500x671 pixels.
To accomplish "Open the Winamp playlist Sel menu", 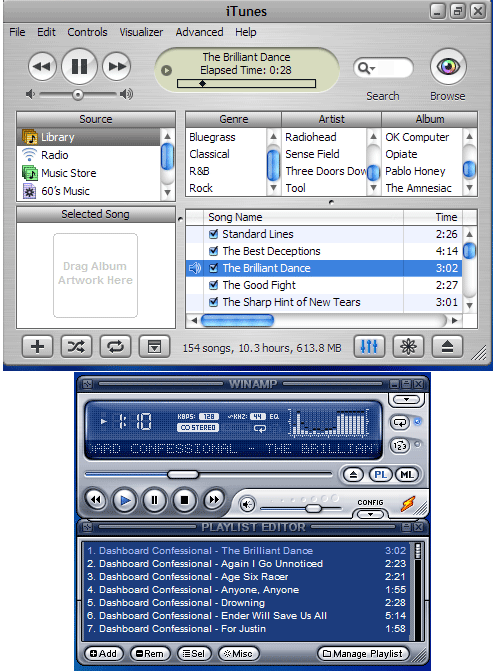I will point(194,654).
